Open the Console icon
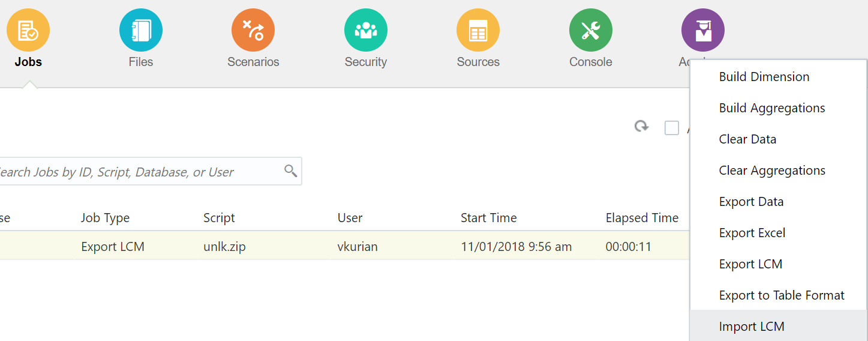This screenshot has width=868, height=341. click(x=591, y=30)
